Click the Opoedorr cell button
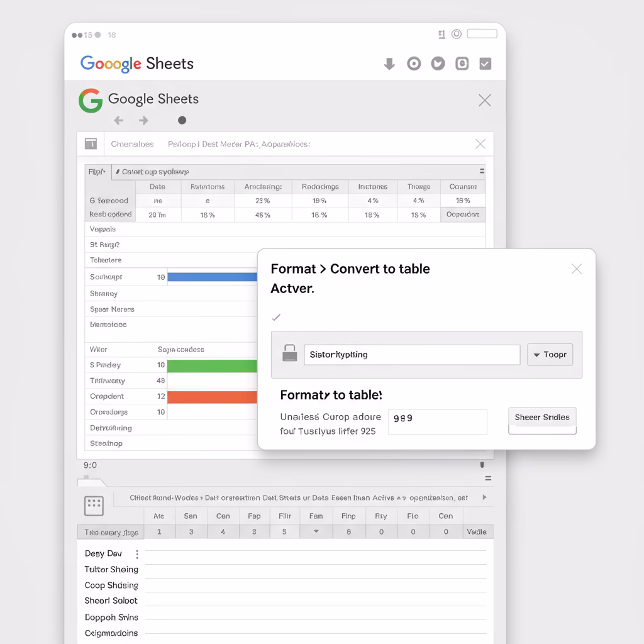The height and width of the screenshot is (644, 644). click(463, 214)
